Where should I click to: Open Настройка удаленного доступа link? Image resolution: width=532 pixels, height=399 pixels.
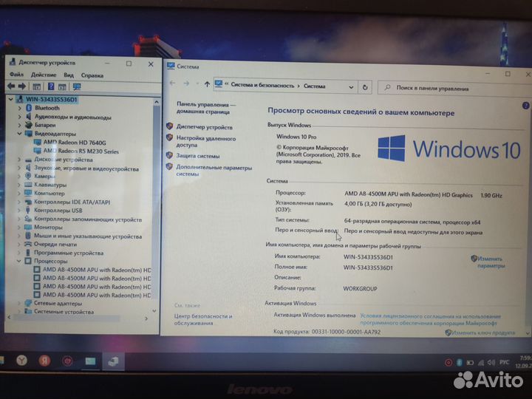pyautogui.click(x=205, y=141)
